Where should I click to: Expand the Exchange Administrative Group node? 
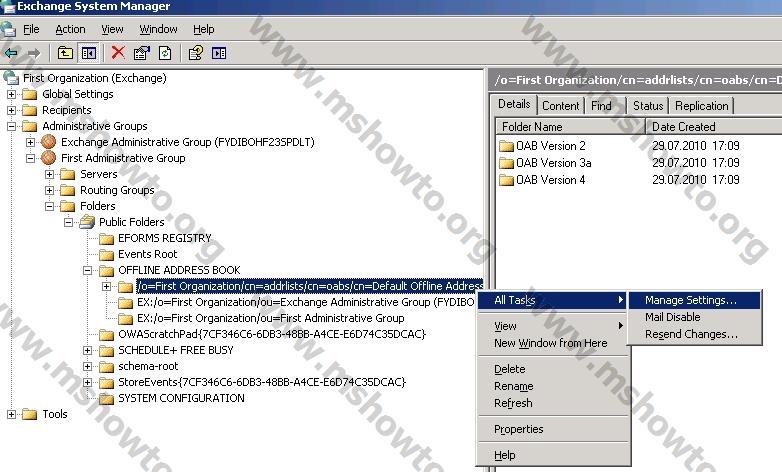[x=30, y=142]
